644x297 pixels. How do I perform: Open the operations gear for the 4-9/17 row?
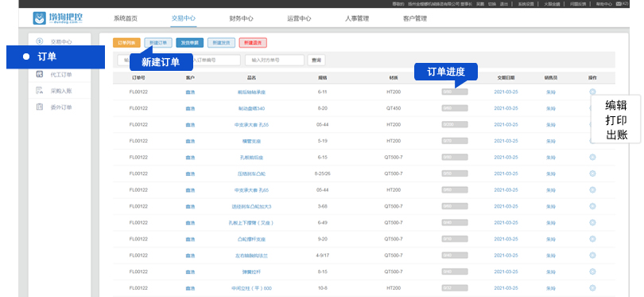(592, 255)
